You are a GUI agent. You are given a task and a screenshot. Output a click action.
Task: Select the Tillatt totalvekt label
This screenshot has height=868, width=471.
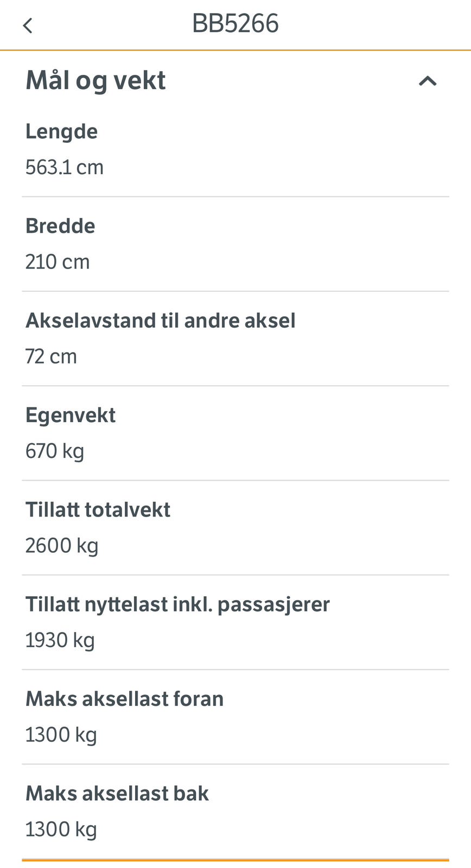pyautogui.click(x=98, y=509)
